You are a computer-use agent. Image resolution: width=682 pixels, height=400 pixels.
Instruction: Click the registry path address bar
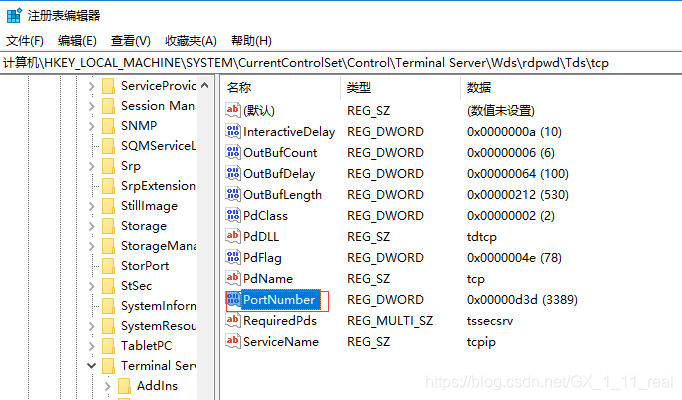tap(341, 63)
